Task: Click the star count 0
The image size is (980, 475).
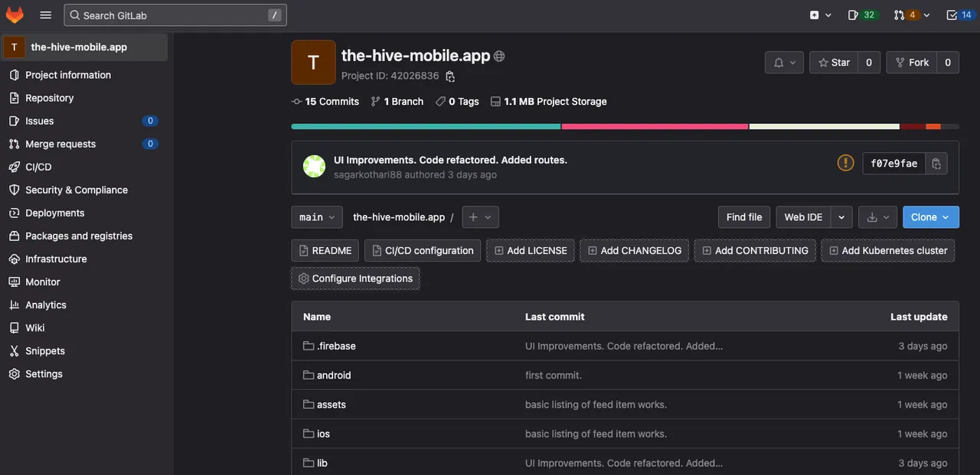Action: 868,63
